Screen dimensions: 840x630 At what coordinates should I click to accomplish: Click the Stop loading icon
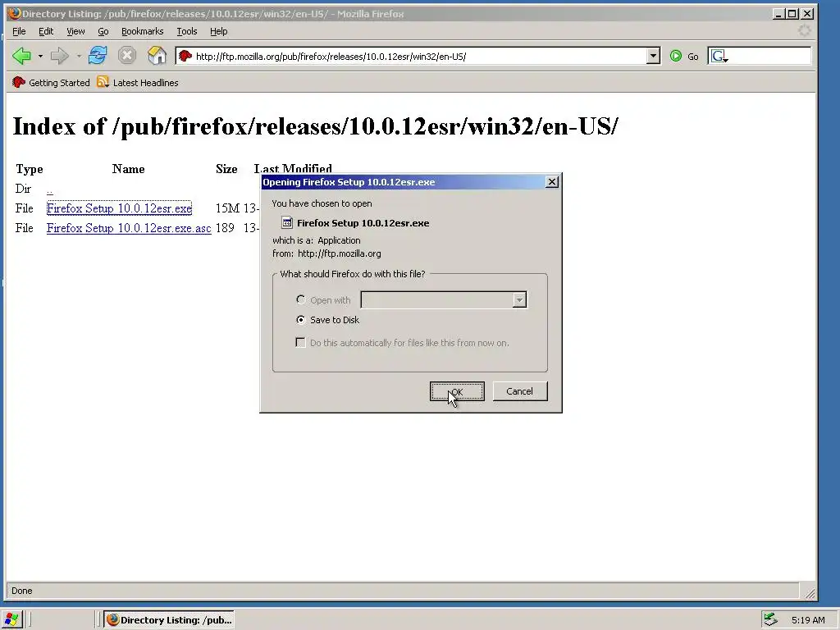tap(127, 55)
